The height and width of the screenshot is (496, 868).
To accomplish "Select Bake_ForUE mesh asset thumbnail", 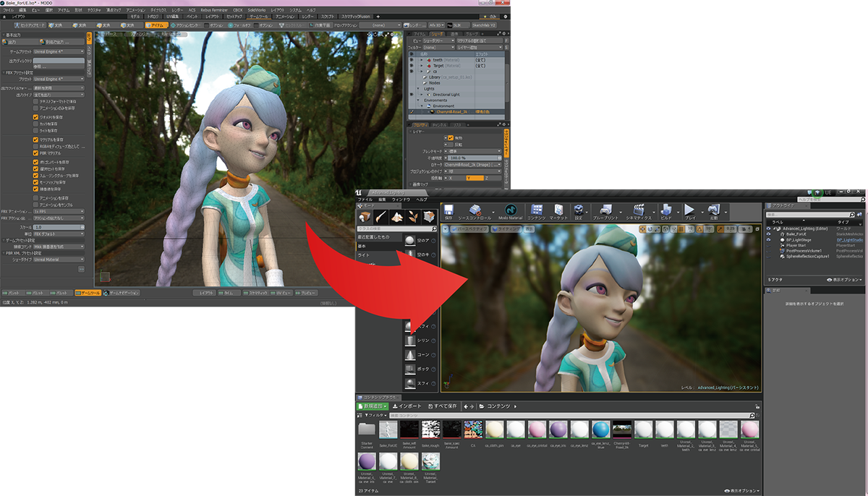I will 388,429.
